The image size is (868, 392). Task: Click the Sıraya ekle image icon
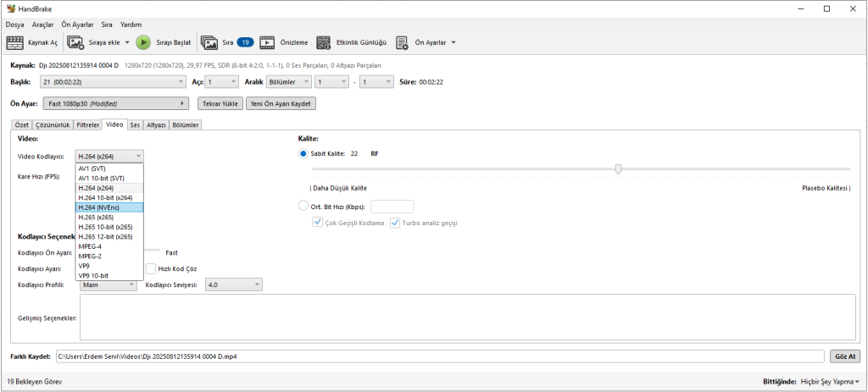(75, 42)
